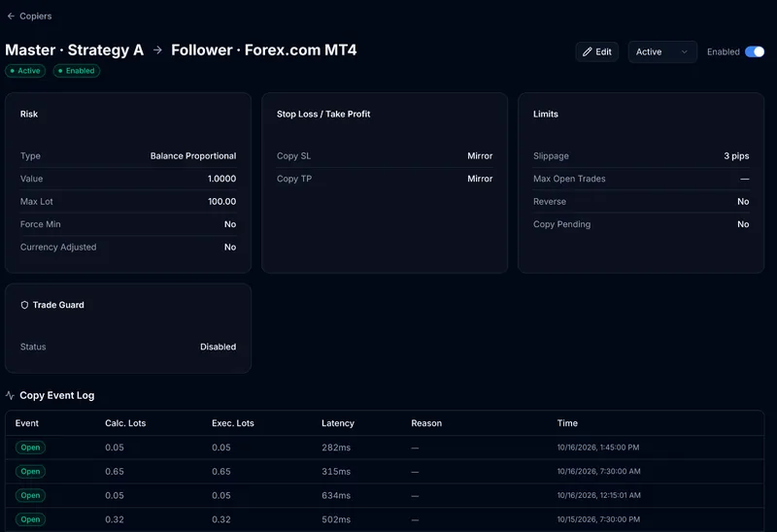This screenshot has width=777, height=532.
Task: Click the Copy Event Log activity icon
Action: point(10,395)
